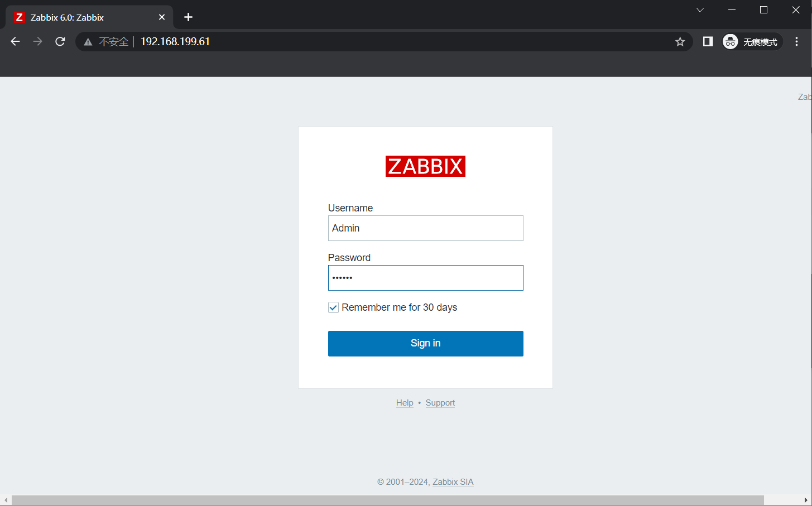Open the Help link

coord(405,402)
